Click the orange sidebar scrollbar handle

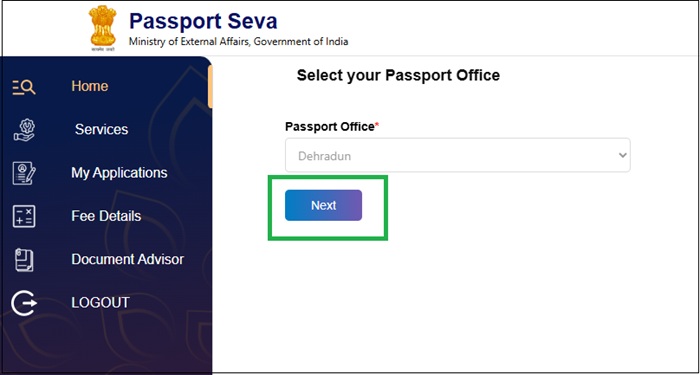(x=210, y=87)
